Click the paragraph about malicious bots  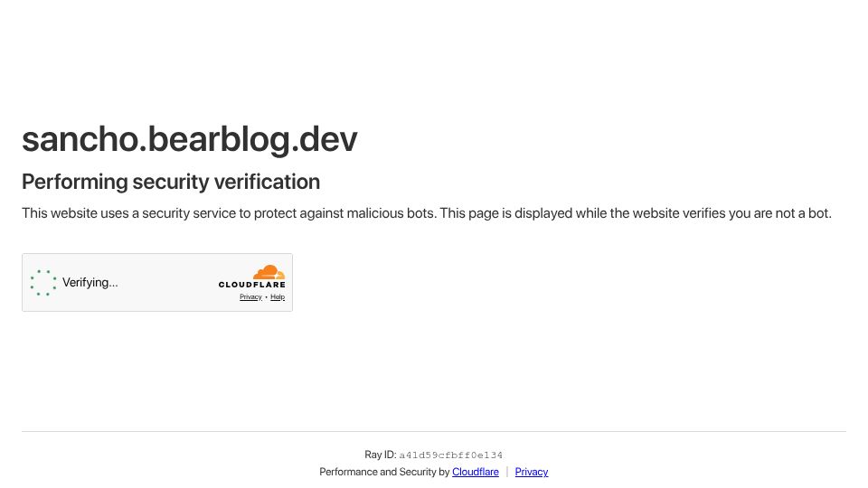(x=426, y=213)
